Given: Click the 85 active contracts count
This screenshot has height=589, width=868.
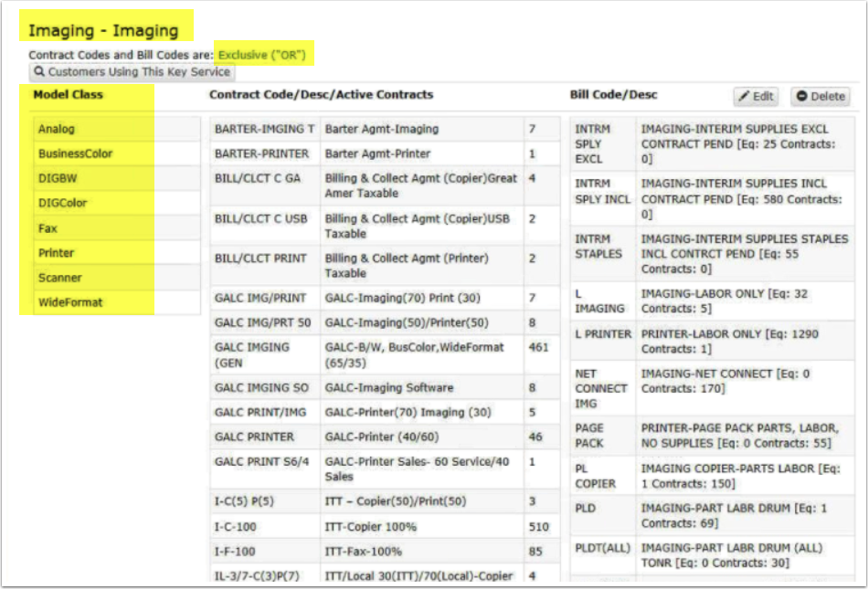Looking at the screenshot, I should click(535, 552).
